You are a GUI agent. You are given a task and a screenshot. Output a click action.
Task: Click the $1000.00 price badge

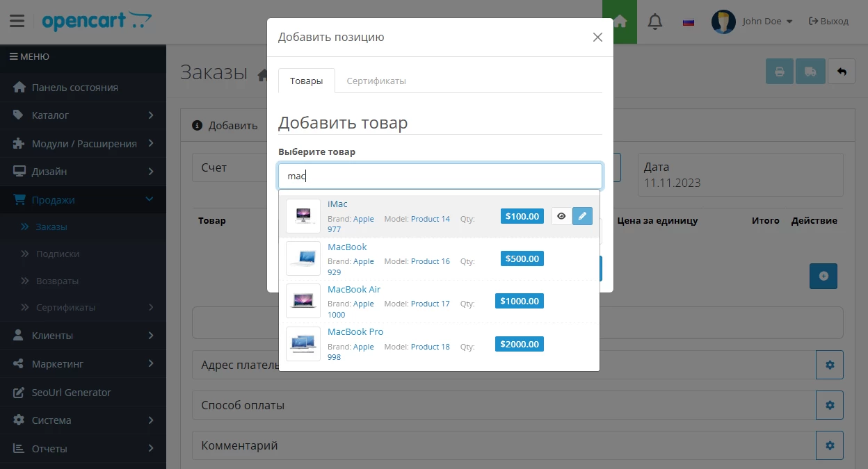click(x=520, y=301)
